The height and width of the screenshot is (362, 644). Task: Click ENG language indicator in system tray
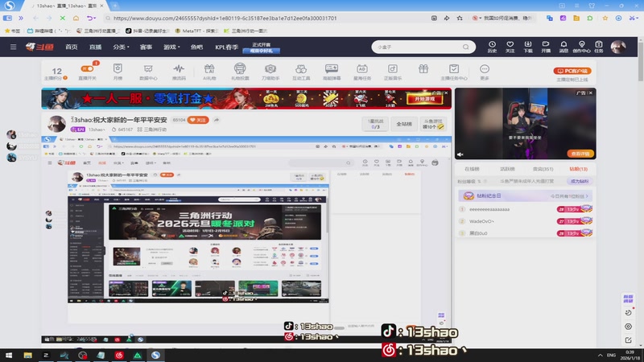(x=611, y=355)
